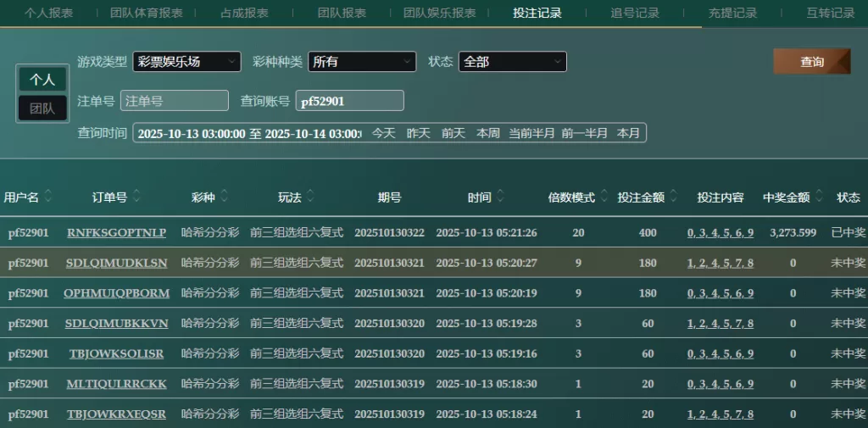Sort records by 时间 column arrows
The height and width of the screenshot is (428, 868).
500,197
